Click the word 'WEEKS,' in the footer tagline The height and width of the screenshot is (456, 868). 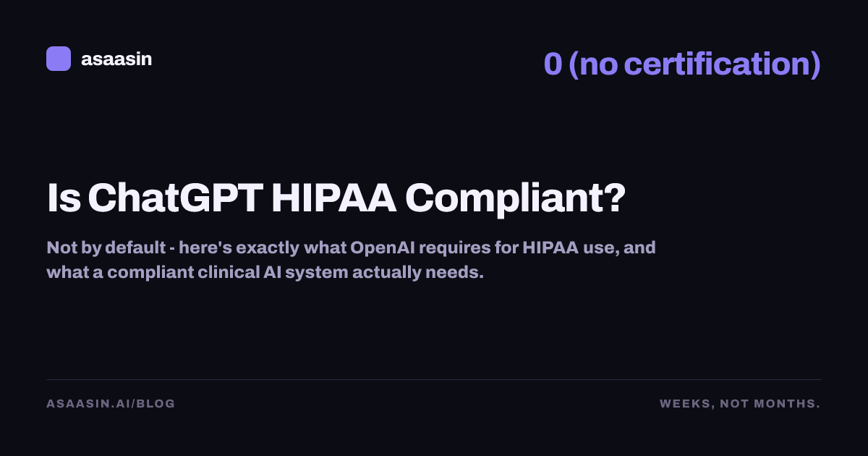tap(684, 403)
